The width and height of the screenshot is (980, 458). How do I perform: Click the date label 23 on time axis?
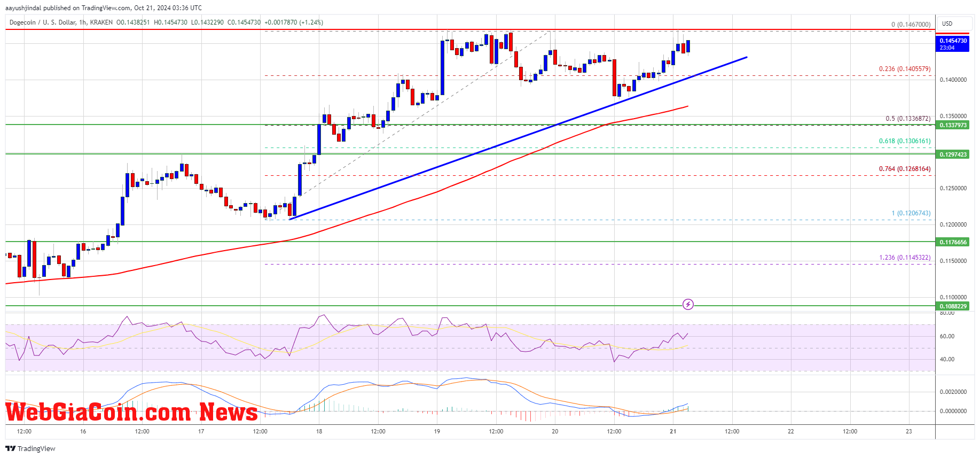coord(909,431)
